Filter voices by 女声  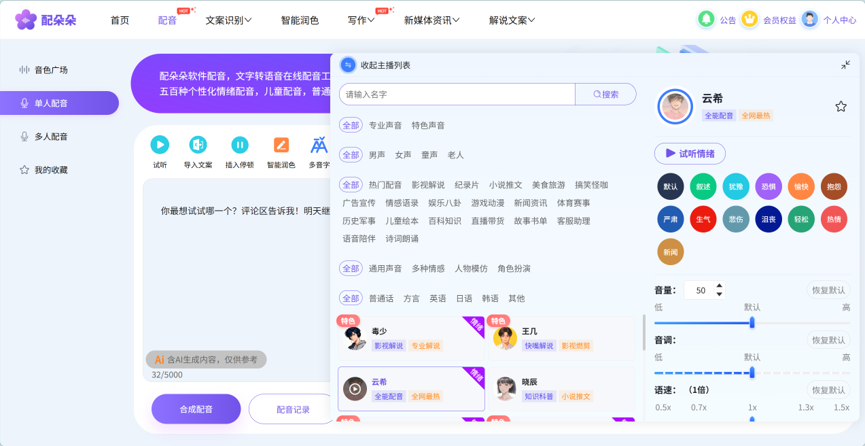coord(403,155)
